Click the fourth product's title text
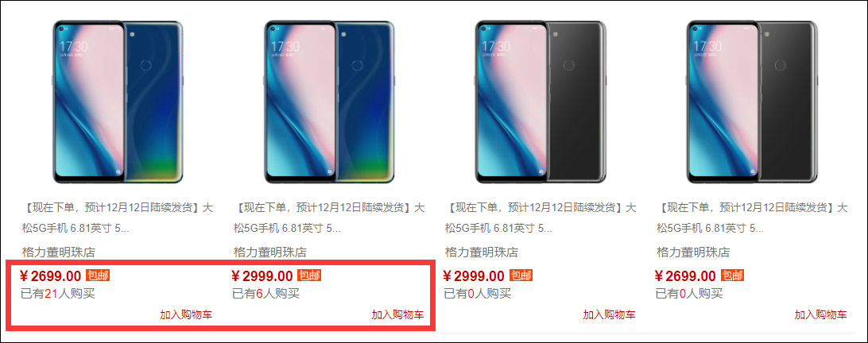This screenshot has width=868, height=343. [x=752, y=218]
